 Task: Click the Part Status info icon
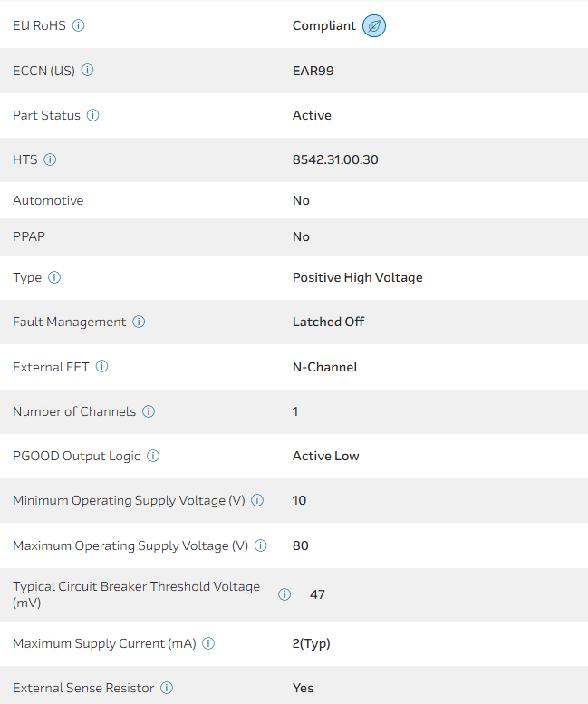(92, 115)
